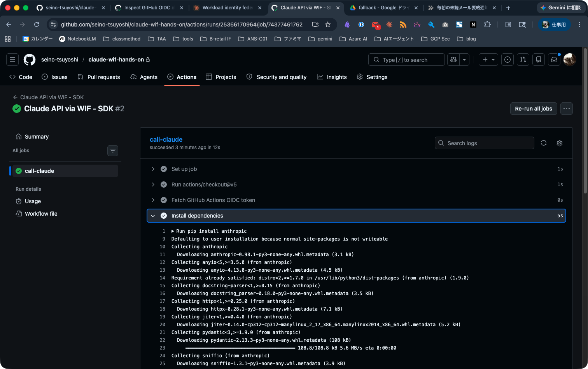This screenshot has width=588, height=369.
Task: Open Copilot dropdown arrow next to chat icon
Action: [x=464, y=60]
